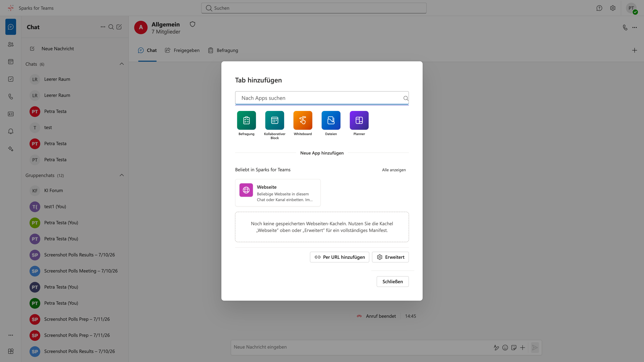Click Per URL hinzufügen button
644x362 pixels.
(x=339, y=257)
